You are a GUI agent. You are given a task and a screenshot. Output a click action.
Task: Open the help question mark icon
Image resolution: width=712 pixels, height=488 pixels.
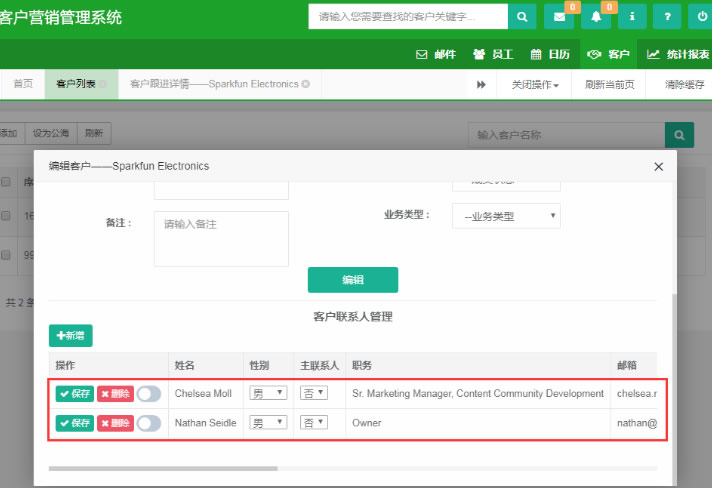(667, 17)
